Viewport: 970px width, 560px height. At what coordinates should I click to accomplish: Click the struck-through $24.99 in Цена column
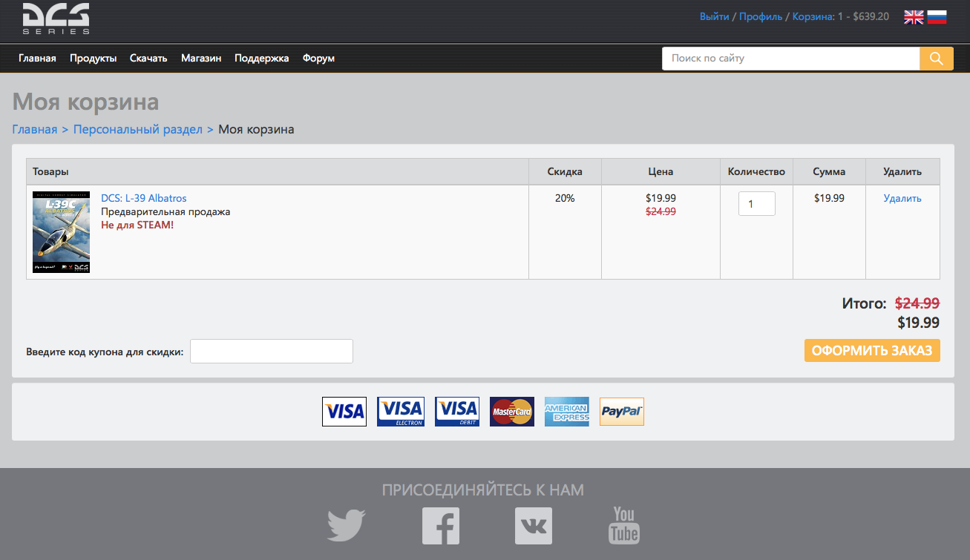[x=661, y=211]
